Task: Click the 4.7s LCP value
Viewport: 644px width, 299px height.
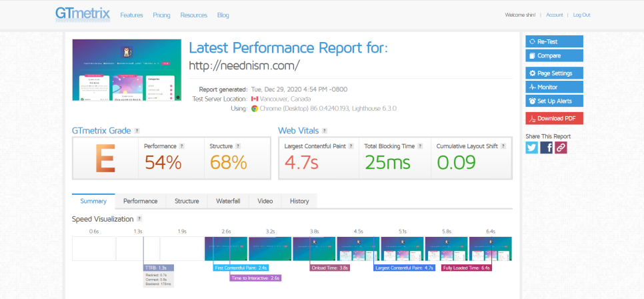Action: pyautogui.click(x=301, y=162)
